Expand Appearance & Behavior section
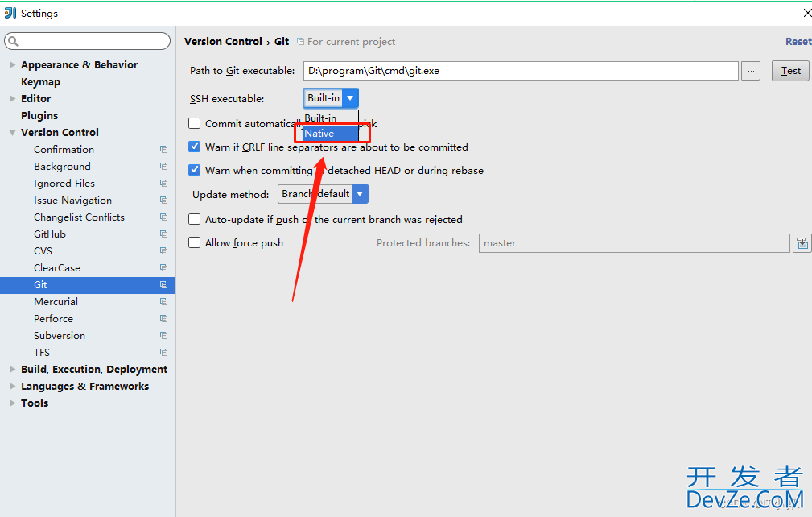The width and height of the screenshot is (812, 517). (x=12, y=64)
